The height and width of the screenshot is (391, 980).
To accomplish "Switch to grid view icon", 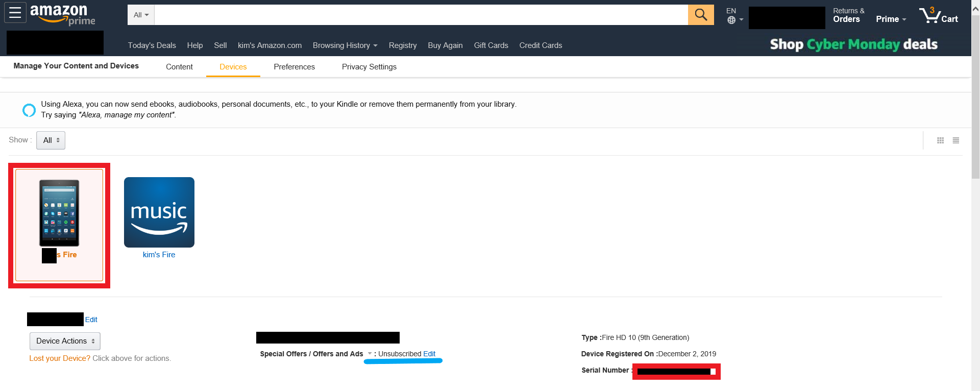I will pos(941,140).
